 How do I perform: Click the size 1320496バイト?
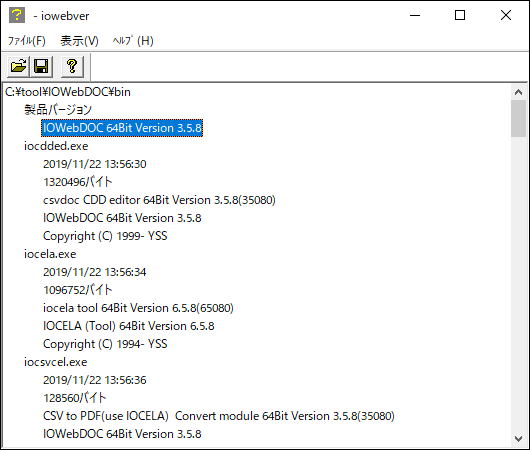click(77, 182)
